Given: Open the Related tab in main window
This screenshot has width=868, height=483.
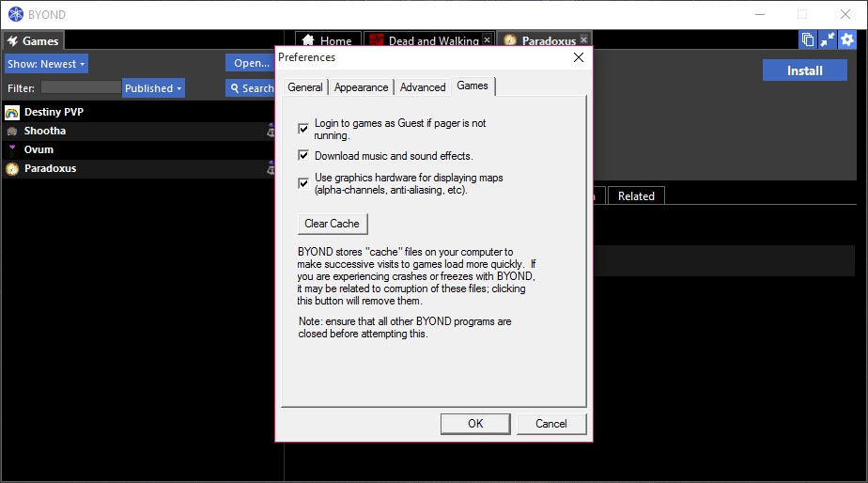Looking at the screenshot, I should [x=636, y=196].
